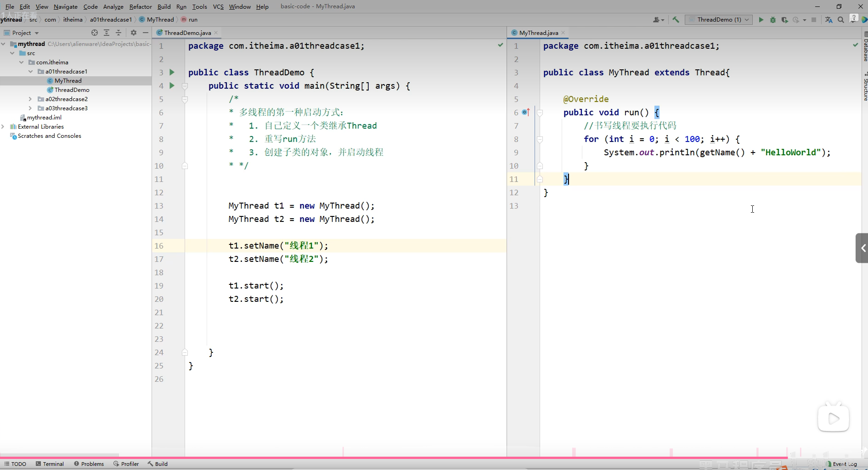Click the locate file target icon in Project panel

click(x=95, y=33)
